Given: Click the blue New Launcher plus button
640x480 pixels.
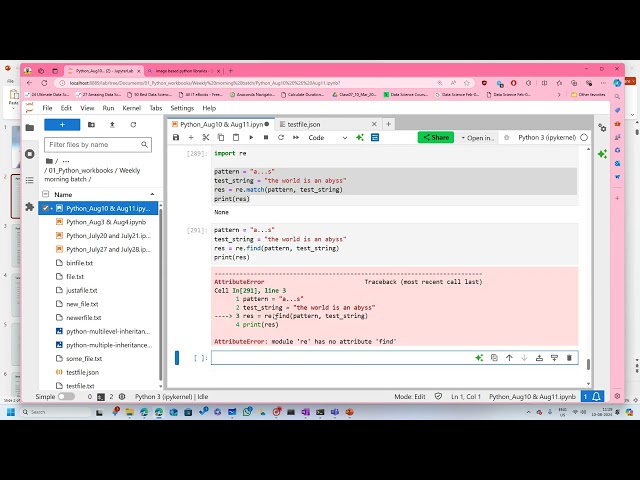Looking at the screenshot, I should click(x=62, y=124).
